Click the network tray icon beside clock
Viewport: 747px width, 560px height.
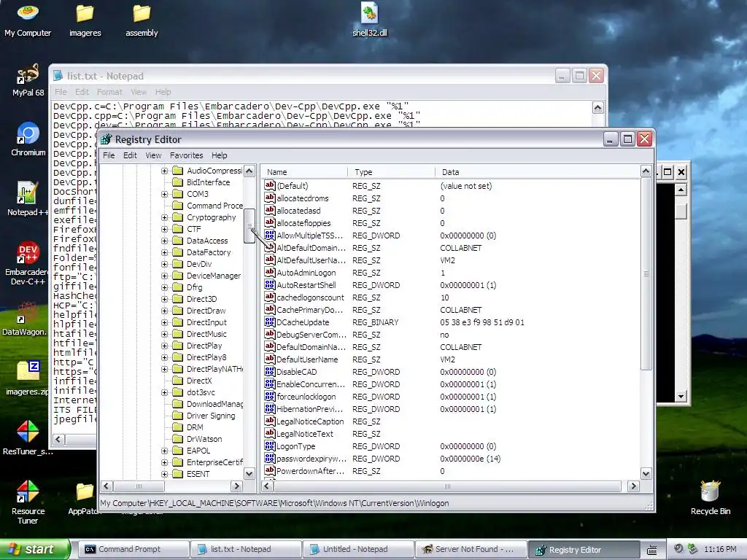click(693, 549)
